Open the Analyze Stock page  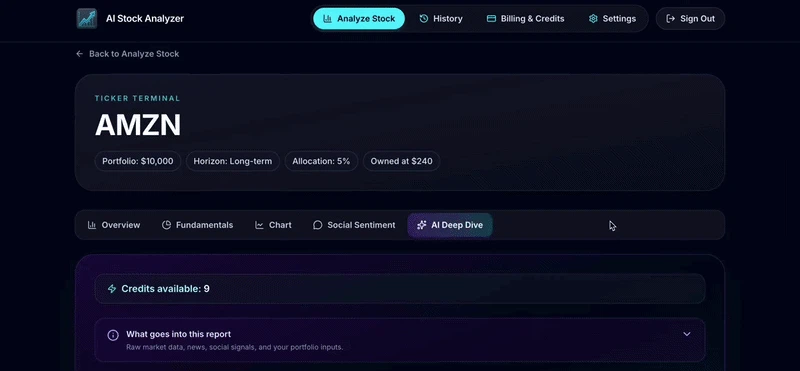click(x=359, y=18)
